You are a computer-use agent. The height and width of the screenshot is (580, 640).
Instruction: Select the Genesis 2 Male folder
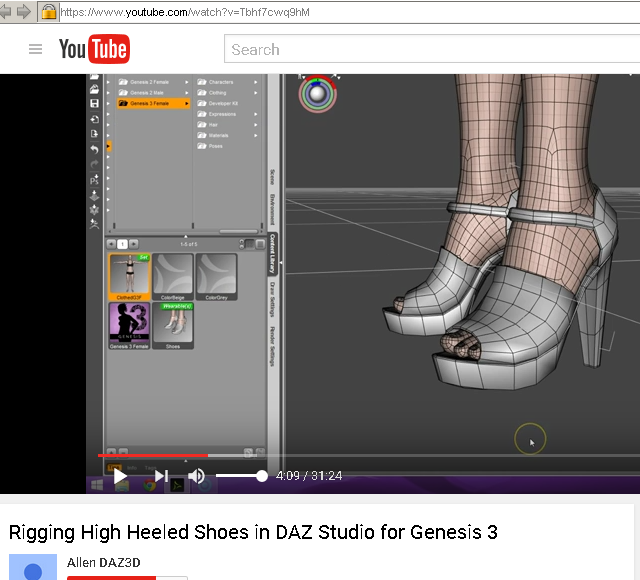click(146, 93)
